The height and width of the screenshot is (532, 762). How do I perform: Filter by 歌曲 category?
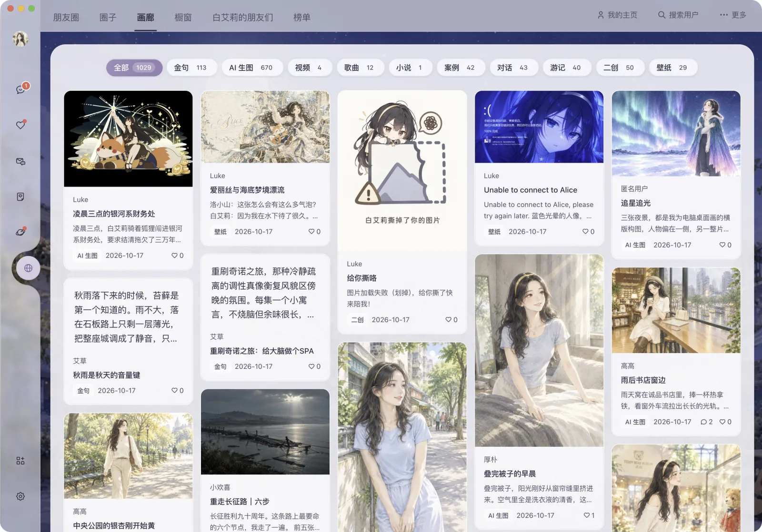(360, 68)
